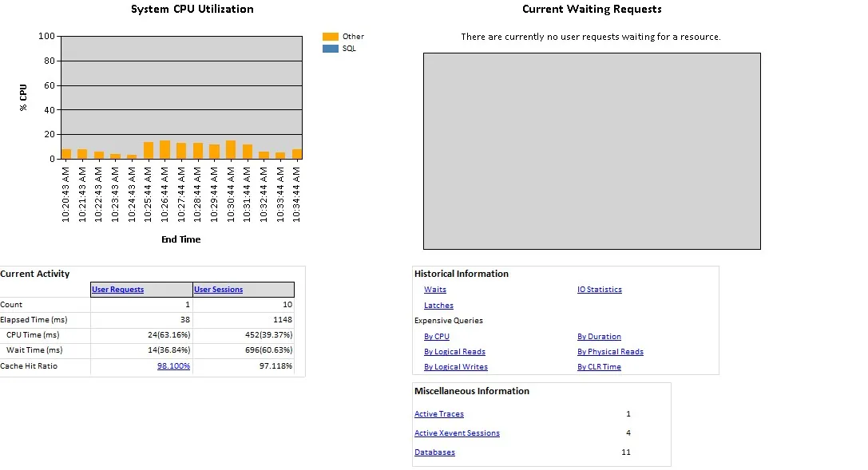
Task: Click the CPU Time (ms) row label
Action: [x=33, y=335]
